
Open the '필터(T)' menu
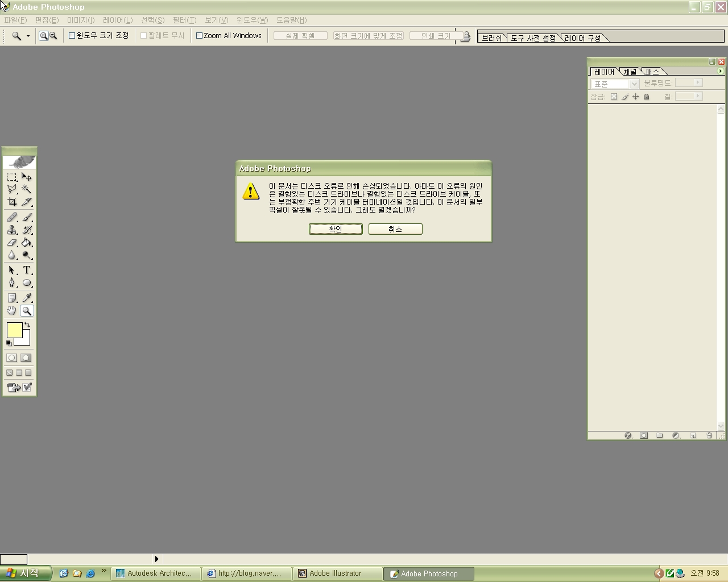[x=184, y=20]
